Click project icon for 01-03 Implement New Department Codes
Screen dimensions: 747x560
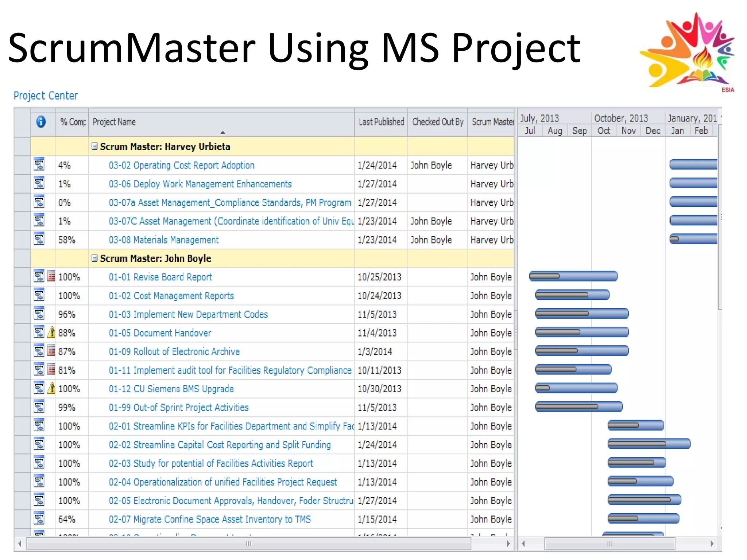[39, 313]
